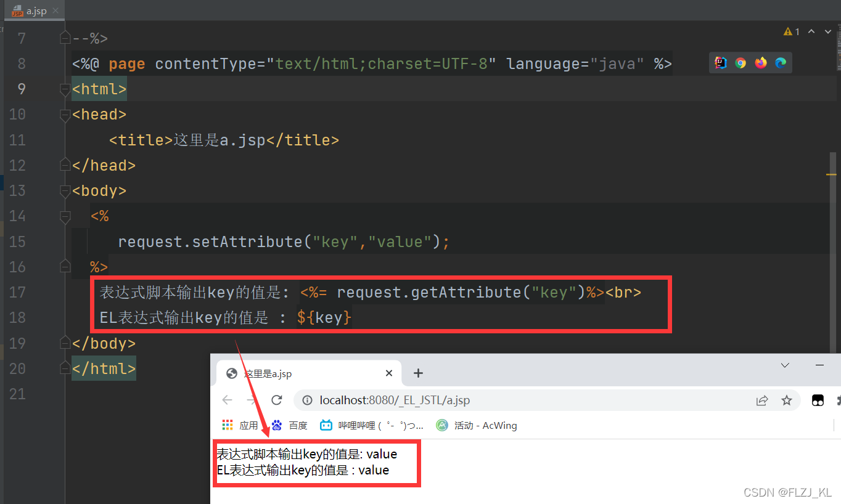Click the browser back arrow
The height and width of the screenshot is (504, 841).
[x=227, y=400]
